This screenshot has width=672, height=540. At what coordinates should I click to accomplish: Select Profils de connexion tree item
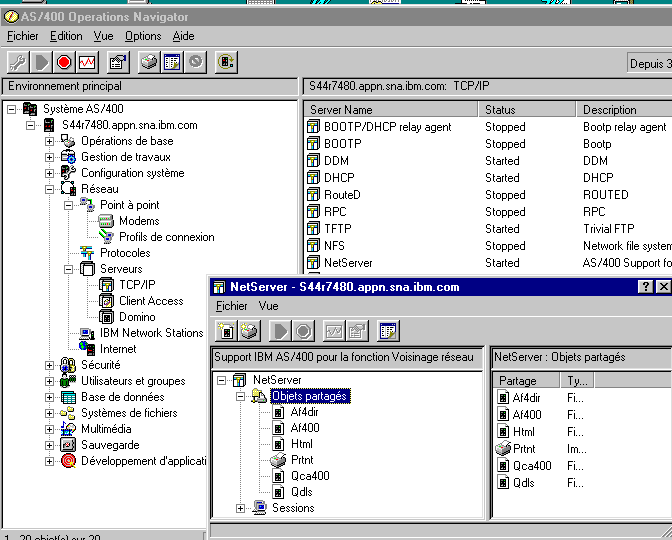(167, 237)
